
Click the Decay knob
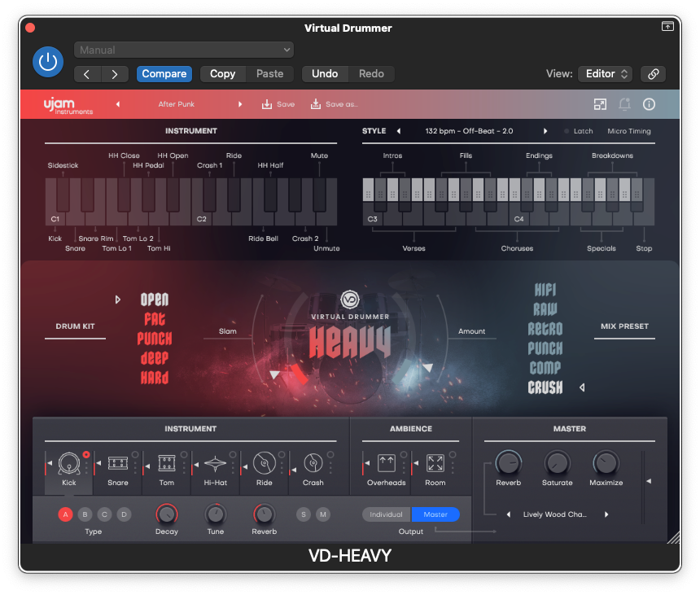pos(167,514)
